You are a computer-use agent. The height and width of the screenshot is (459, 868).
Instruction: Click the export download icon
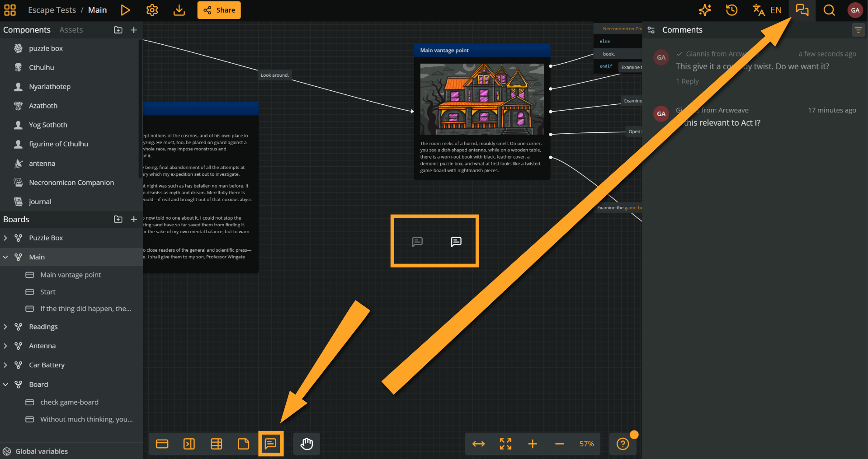179,10
